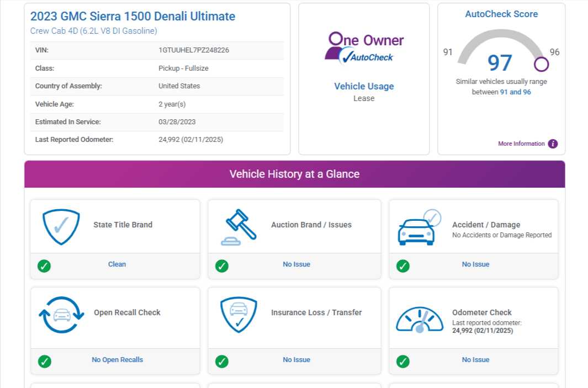Image resolution: width=588 pixels, height=388 pixels.
Task: Click the Accident / Damage car icon
Action: (x=419, y=227)
